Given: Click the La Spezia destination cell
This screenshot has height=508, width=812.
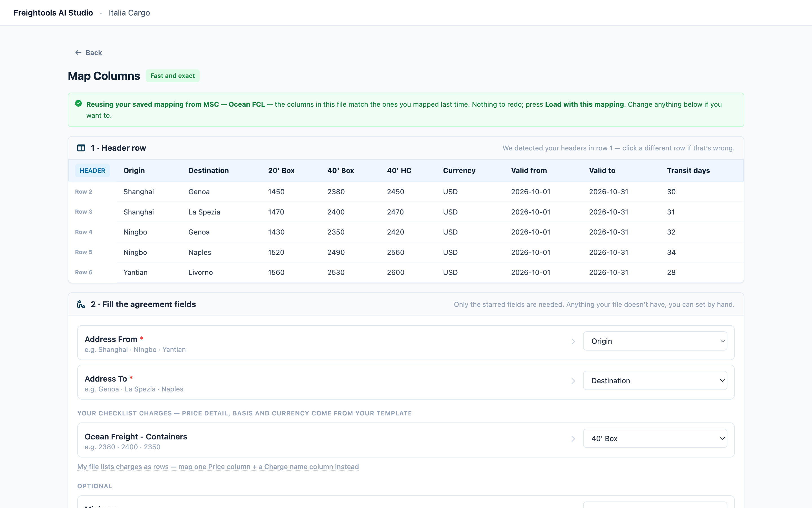Looking at the screenshot, I should pyautogui.click(x=204, y=212).
